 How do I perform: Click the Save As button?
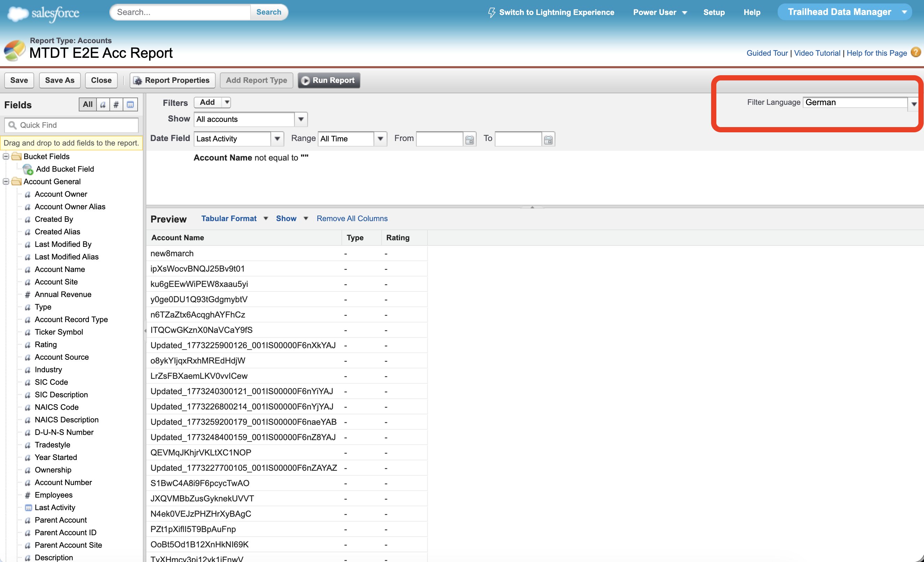coord(60,80)
